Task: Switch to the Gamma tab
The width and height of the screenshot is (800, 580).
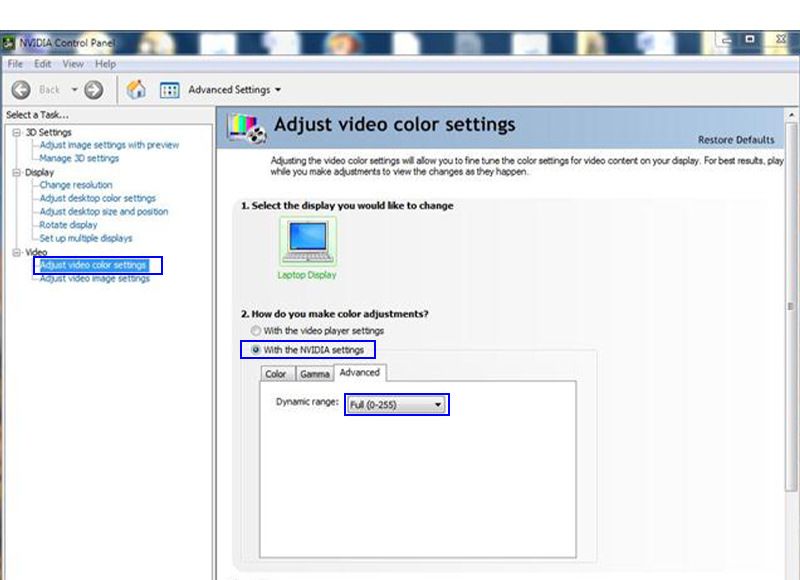Action: [x=314, y=374]
